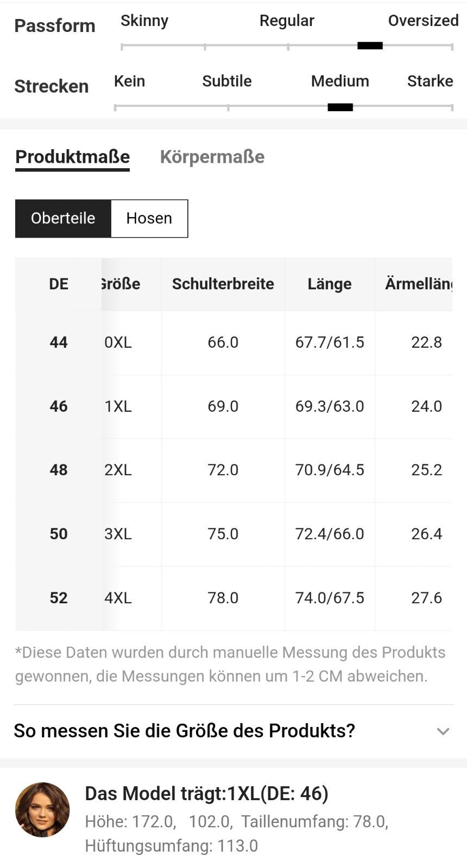Select the Produktmaße tab

(72, 157)
